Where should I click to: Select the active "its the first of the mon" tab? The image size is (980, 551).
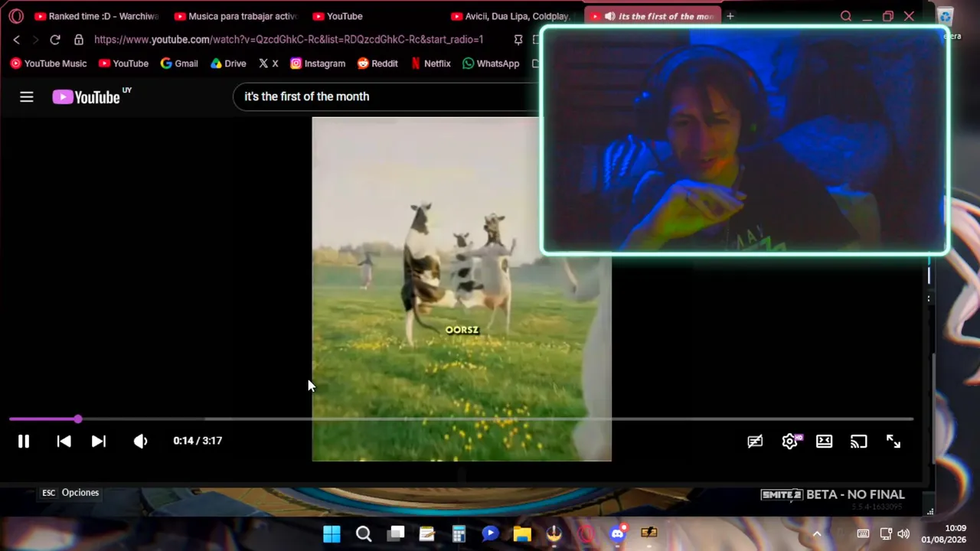pos(652,16)
